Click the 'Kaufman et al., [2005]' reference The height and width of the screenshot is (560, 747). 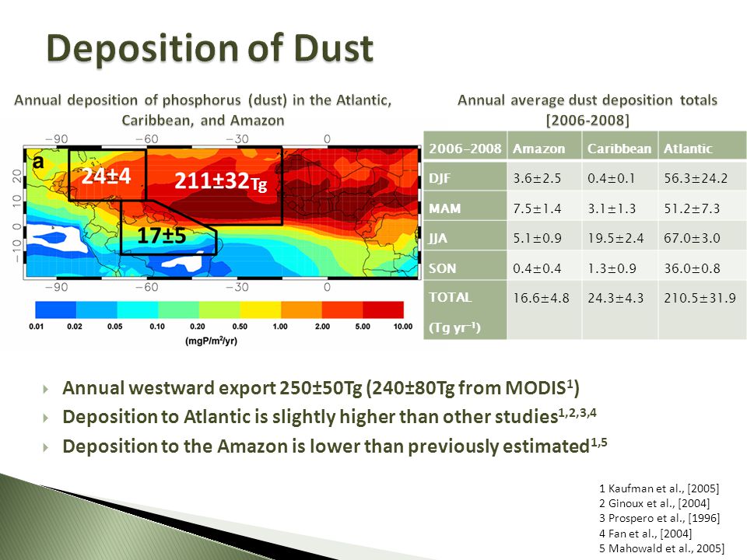[x=659, y=488]
